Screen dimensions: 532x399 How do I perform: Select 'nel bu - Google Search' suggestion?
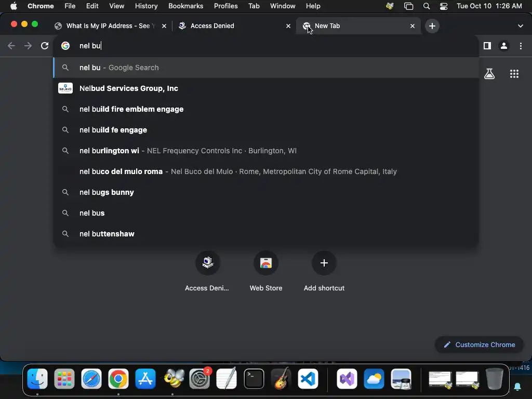click(265, 68)
